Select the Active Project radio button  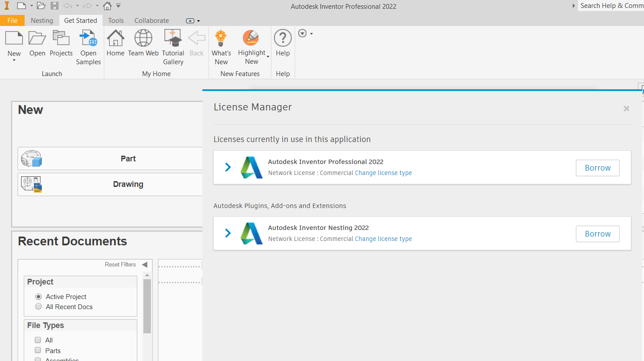tap(39, 297)
